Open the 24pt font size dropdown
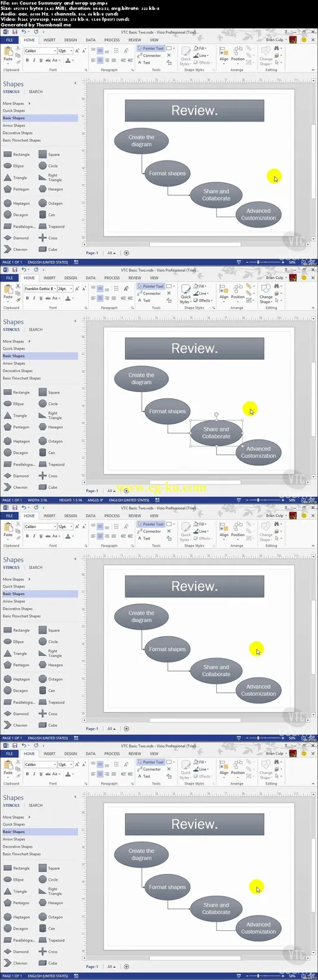 pos(72,289)
